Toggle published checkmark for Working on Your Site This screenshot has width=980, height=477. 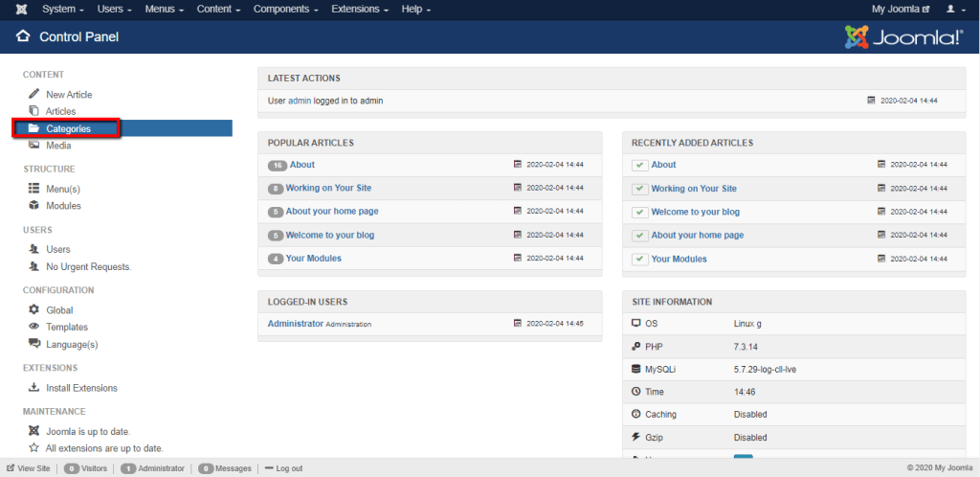(639, 189)
